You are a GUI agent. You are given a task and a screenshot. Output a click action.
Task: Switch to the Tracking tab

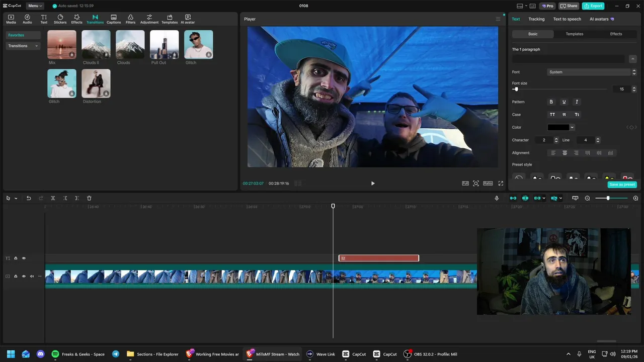[x=536, y=19]
